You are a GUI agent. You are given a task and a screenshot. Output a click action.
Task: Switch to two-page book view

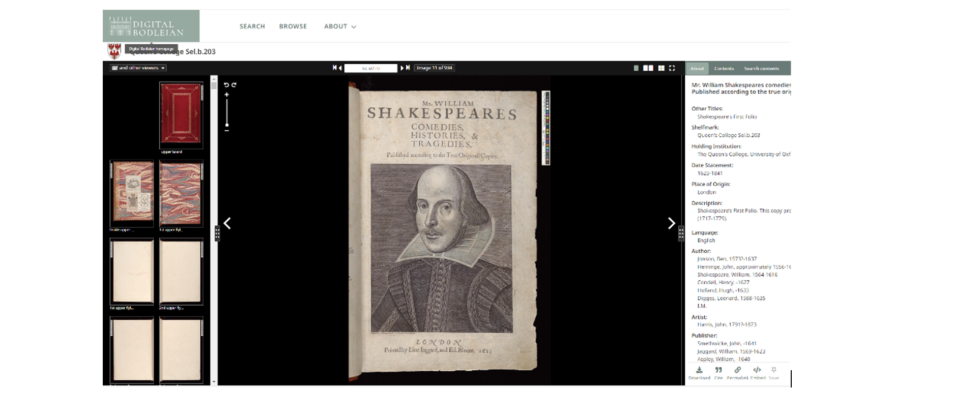pyautogui.click(x=648, y=68)
